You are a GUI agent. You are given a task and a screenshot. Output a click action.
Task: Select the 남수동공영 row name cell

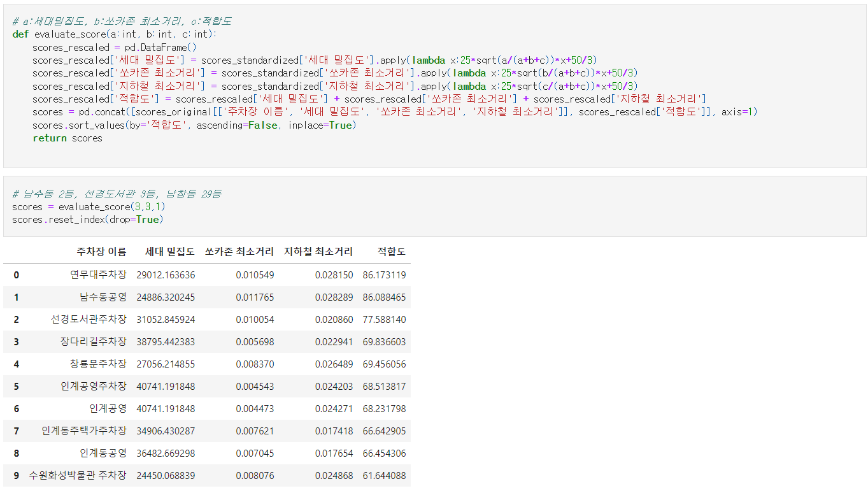(x=103, y=297)
